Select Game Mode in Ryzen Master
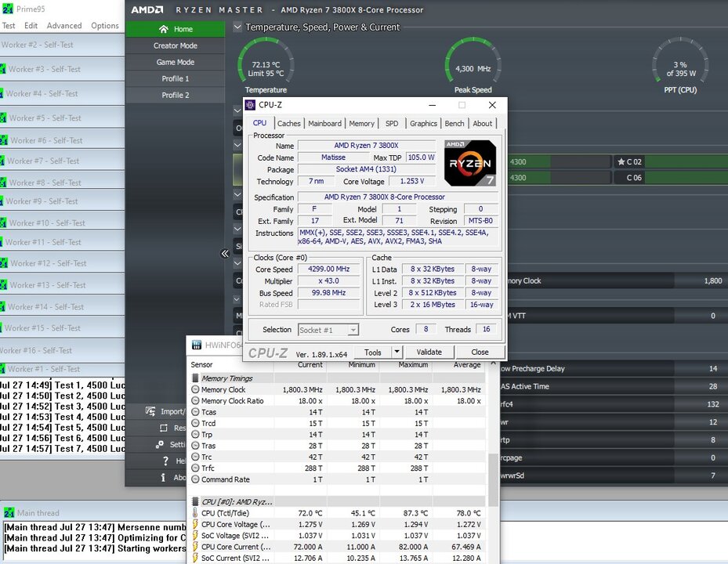 click(x=175, y=62)
